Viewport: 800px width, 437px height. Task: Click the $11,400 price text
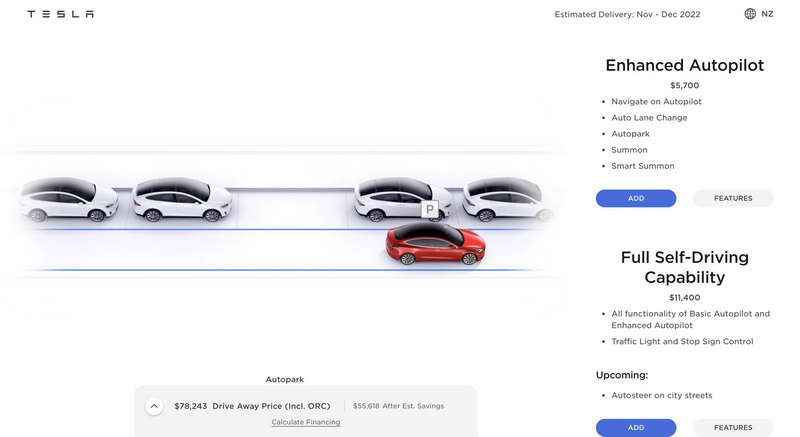685,298
